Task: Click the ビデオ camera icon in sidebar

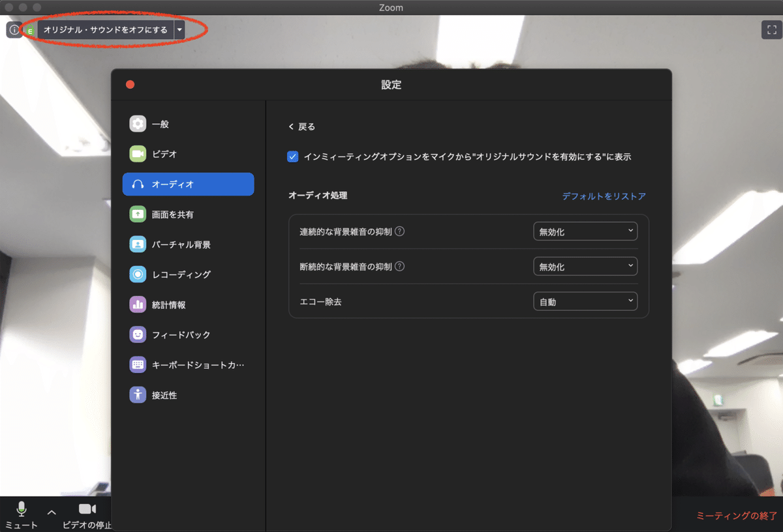Action: point(138,154)
